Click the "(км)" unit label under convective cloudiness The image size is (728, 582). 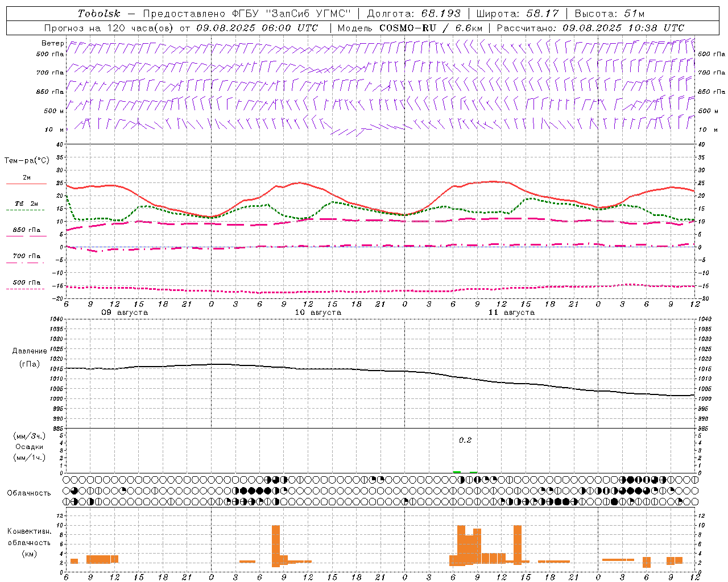[29, 554]
